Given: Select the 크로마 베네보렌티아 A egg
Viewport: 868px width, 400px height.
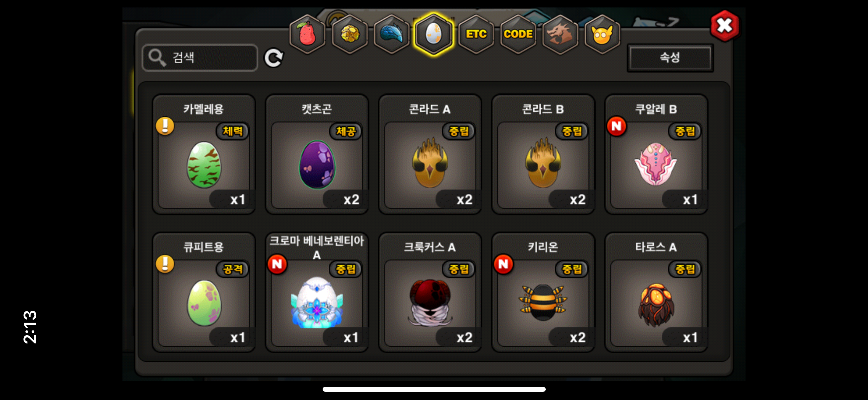Looking at the screenshot, I should pyautogui.click(x=317, y=292).
